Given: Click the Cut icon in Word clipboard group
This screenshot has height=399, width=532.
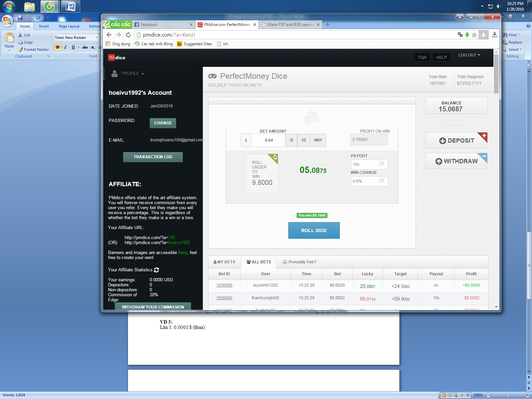Looking at the screenshot, I should coord(20,35).
